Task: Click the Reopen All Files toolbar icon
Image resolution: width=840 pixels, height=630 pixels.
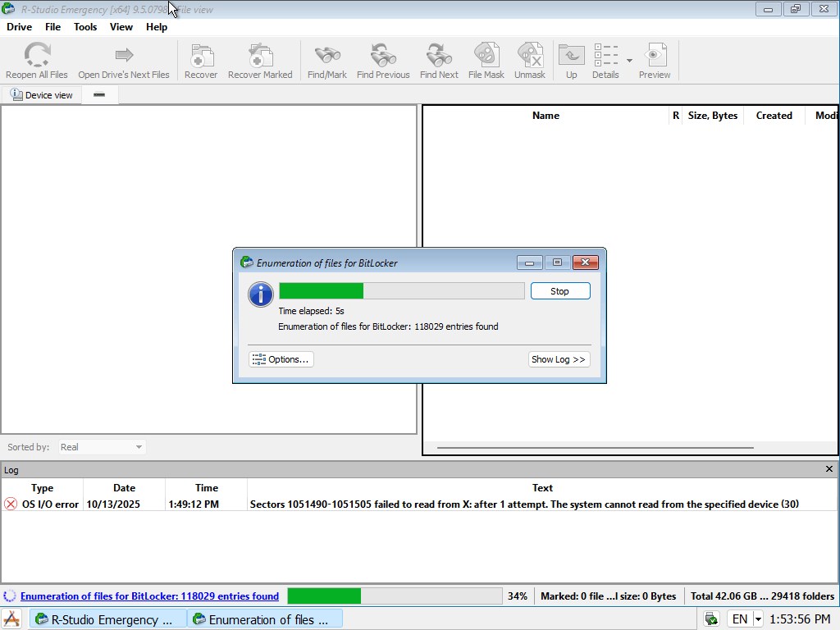Action: click(x=37, y=55)
